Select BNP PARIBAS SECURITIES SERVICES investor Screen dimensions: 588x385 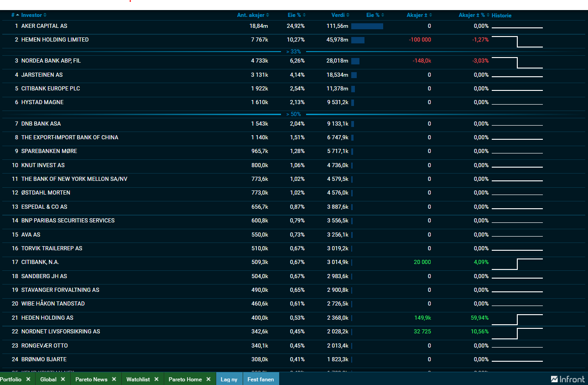coord(68,221)
